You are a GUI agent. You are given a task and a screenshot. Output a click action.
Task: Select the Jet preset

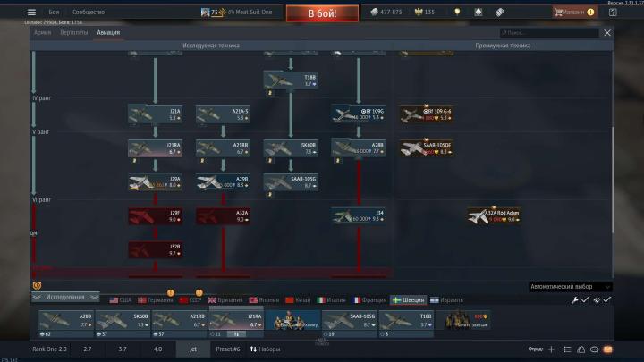tap(193, 349)
